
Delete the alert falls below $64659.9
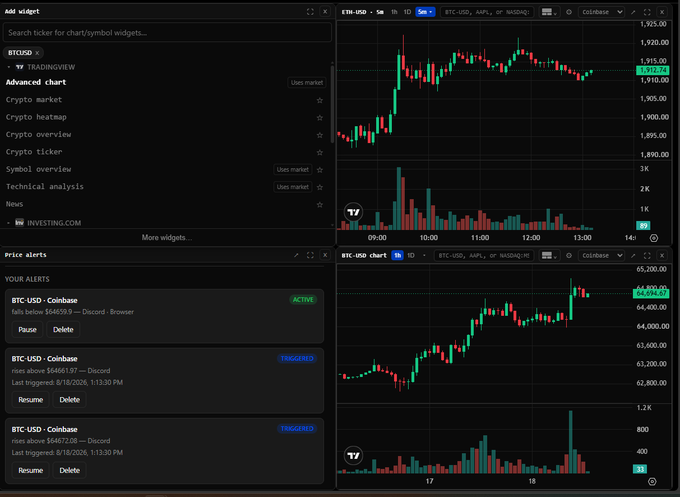(63, 330)
